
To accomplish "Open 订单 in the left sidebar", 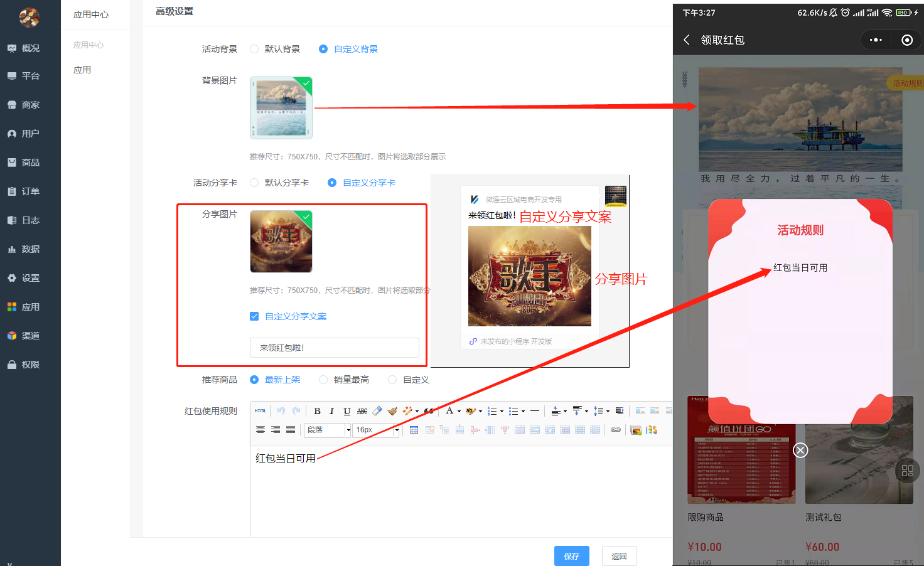I will [x=30, y=191].
